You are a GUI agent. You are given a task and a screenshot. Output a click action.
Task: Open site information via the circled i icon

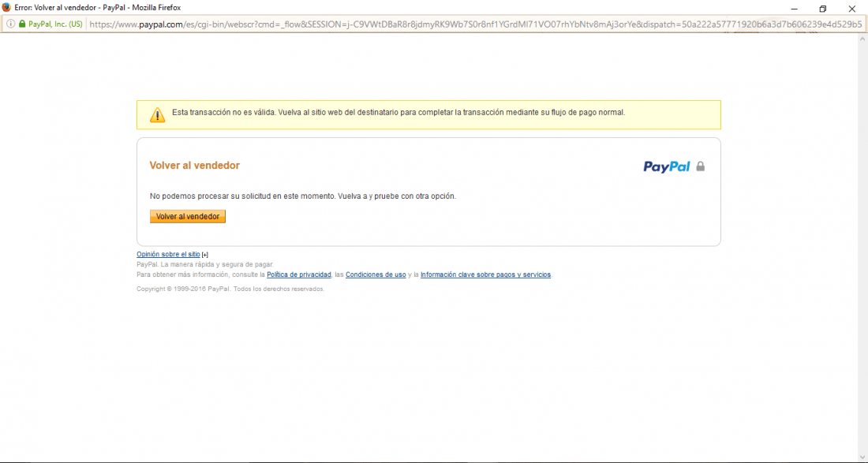(10, 24)
